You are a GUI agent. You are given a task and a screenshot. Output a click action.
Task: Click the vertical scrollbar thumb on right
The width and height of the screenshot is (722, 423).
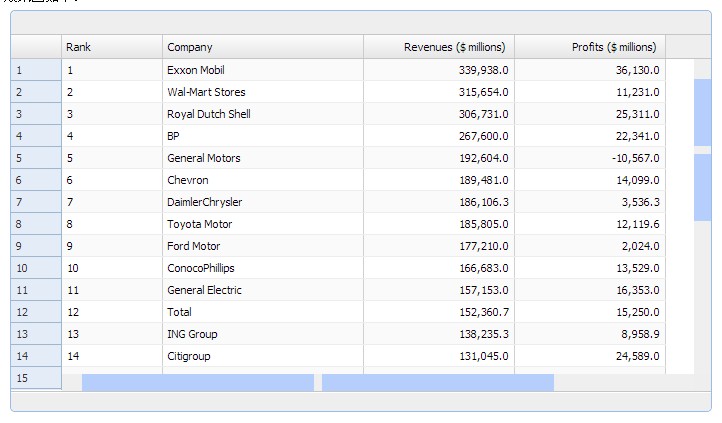702,113
